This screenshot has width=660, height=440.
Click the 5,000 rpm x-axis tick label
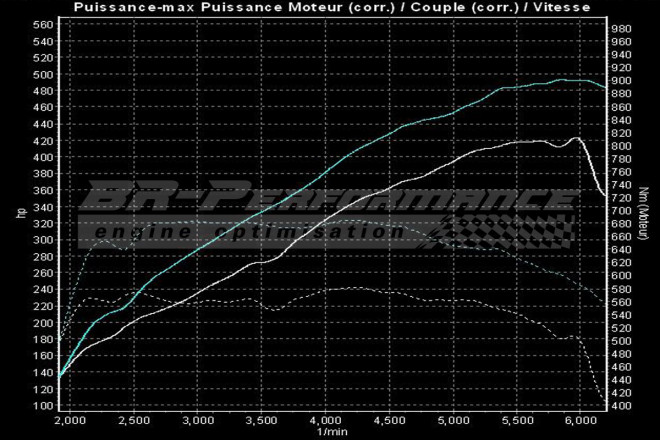click(x=454, y=420)
